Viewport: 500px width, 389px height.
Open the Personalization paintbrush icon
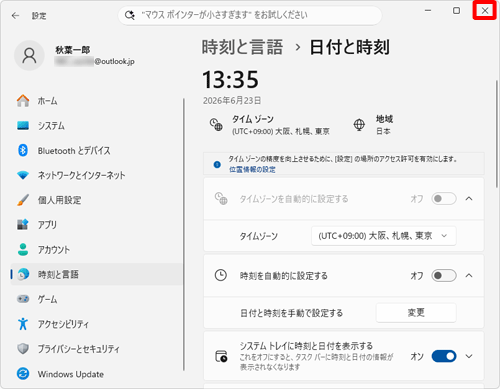(x=23, y=200)
